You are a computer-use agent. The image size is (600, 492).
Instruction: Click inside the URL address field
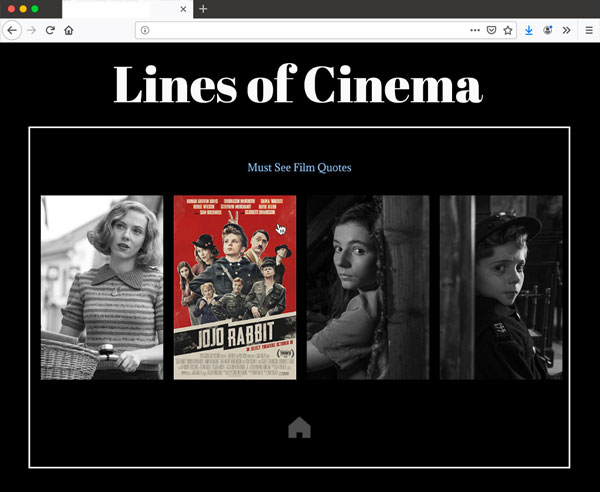click(300, 30)
